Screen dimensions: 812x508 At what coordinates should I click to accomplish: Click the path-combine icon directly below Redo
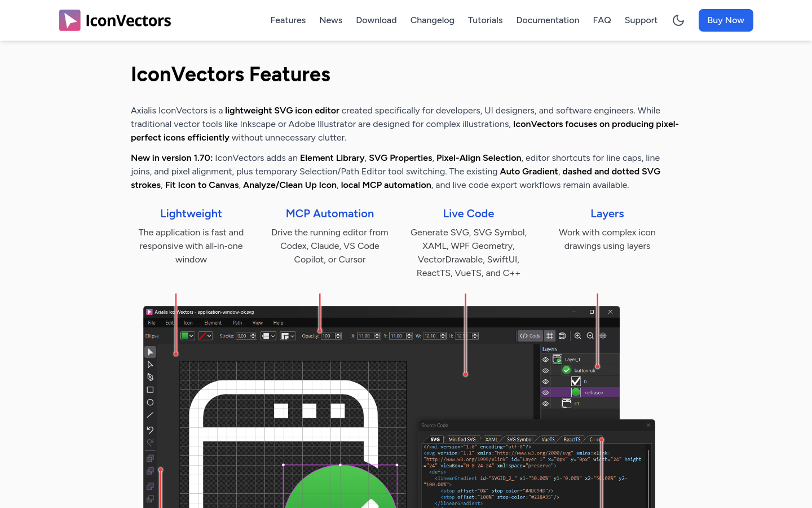pos(150,458)
